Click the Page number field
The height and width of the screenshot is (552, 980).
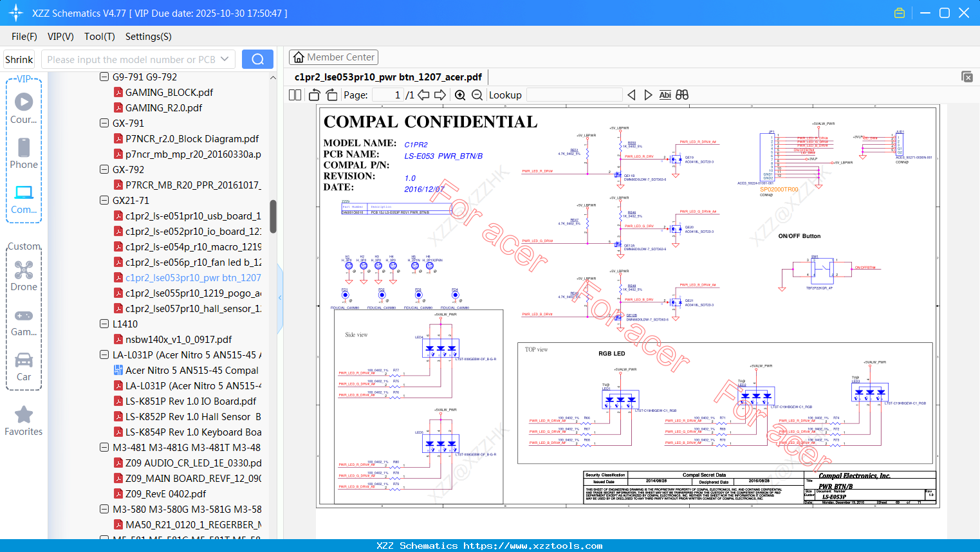tap(387, 95)
